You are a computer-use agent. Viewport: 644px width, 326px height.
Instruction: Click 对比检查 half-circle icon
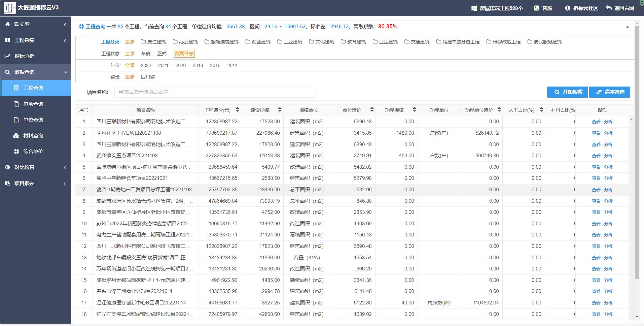point(8,167)
